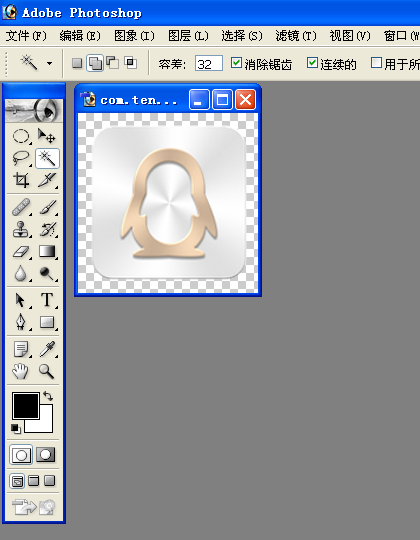This screenshot has height=540, width=420.
Task: Select the Clone Stamp tool
Action: 21,229
